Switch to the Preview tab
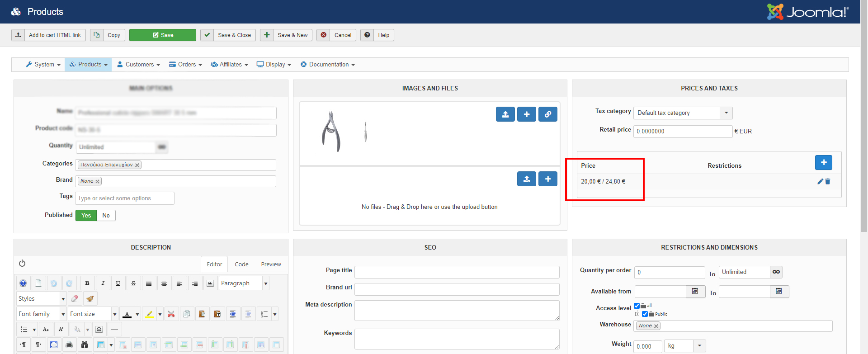868x354 pixels. [x=271, y=264]
